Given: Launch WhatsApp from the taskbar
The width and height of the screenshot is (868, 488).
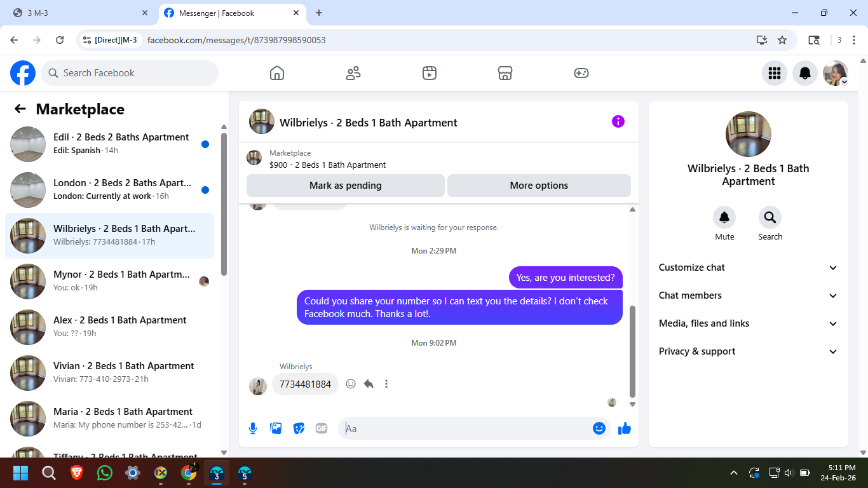Looking at the screenshot, I should coord(105,473).
